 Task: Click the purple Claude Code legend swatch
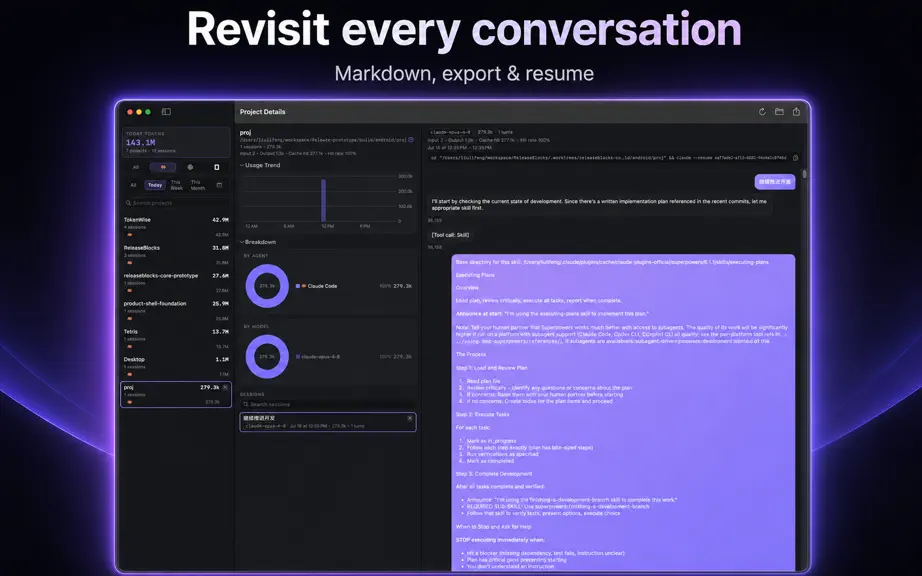(298, 286)
